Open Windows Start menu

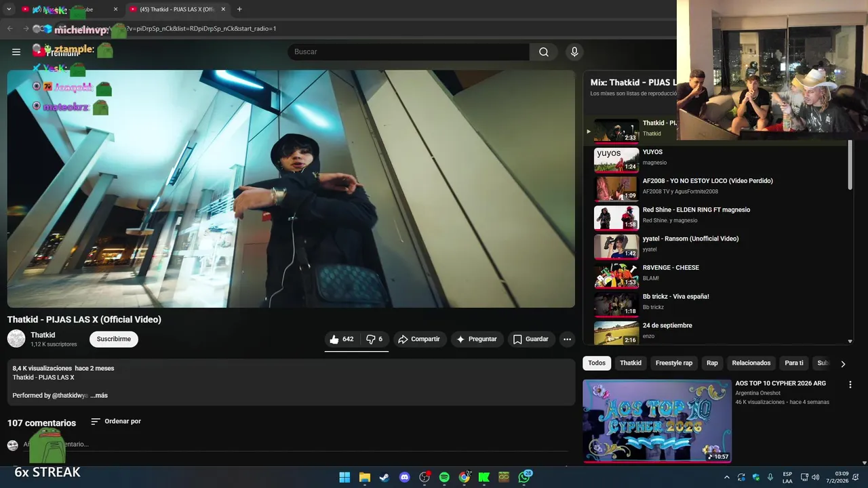(344, 477)
